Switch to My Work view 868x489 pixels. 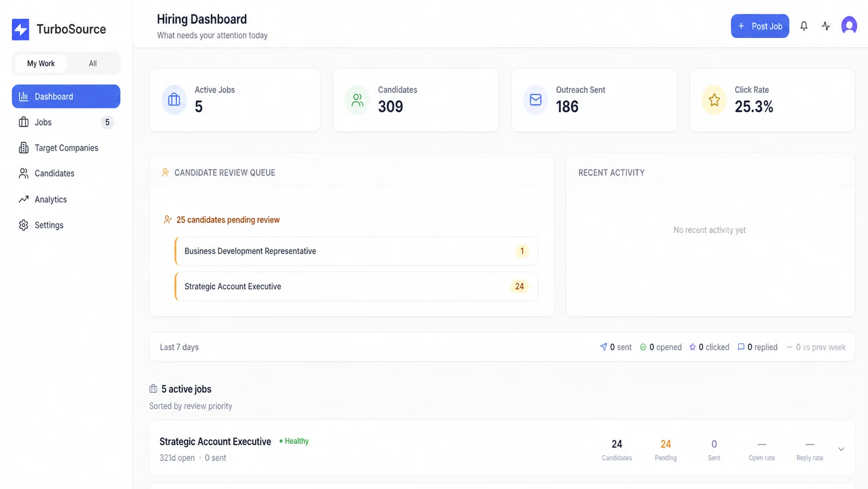(x=41, y=63)
